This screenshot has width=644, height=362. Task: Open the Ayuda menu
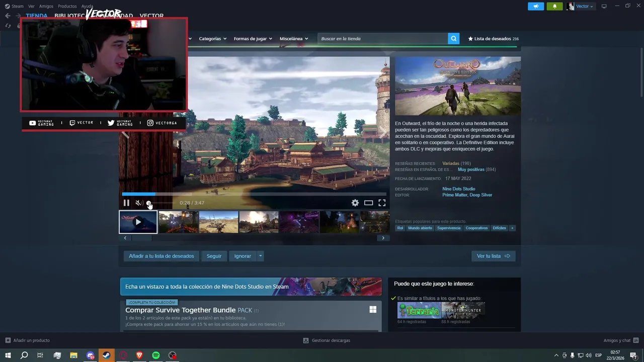tap(87, 6)
